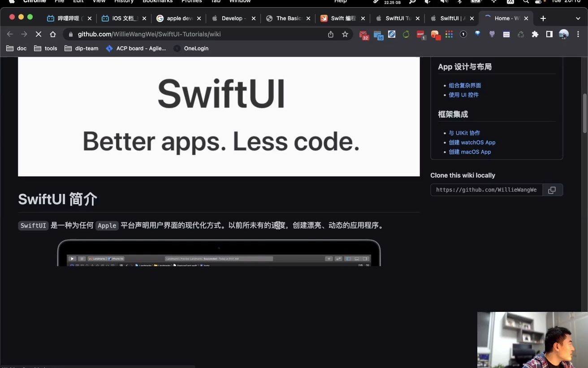Share this page from the address bar
The height and width of the screenshot is (368, 588).
pos(331,34)
